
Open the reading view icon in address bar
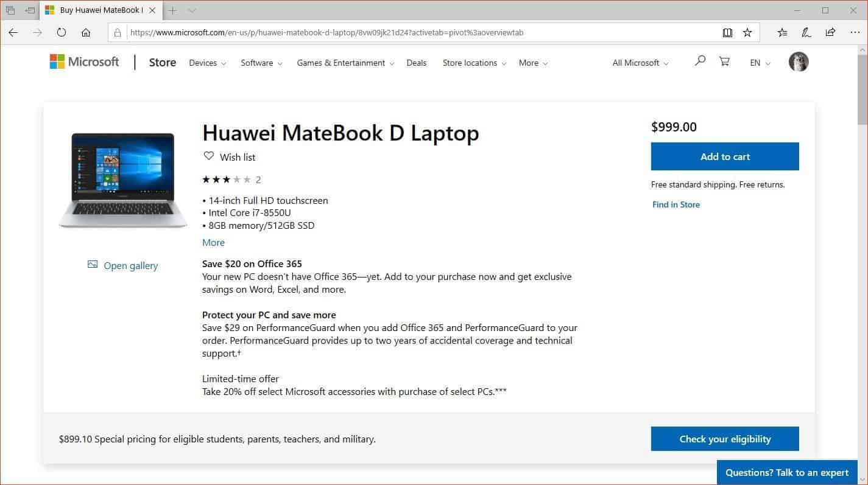pos(727,32)
